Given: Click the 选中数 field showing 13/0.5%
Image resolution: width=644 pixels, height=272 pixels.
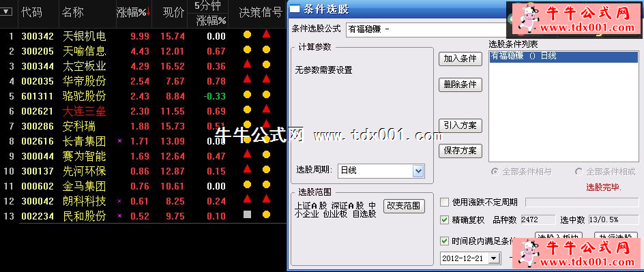Looking at the screenshot, I should [x=613, y=220].
